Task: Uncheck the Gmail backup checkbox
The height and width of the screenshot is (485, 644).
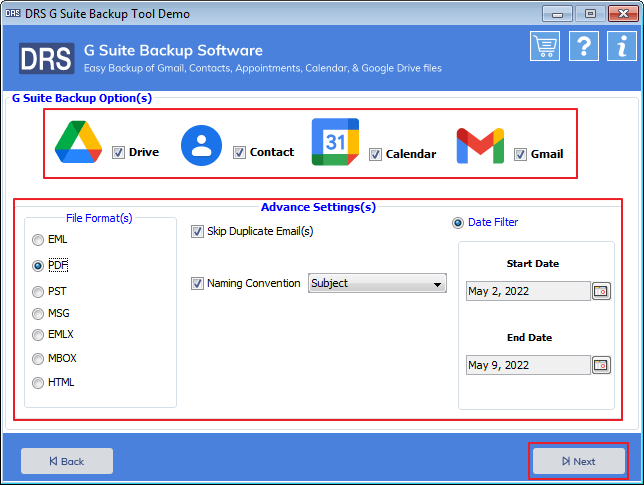Action: pos(520,154)
